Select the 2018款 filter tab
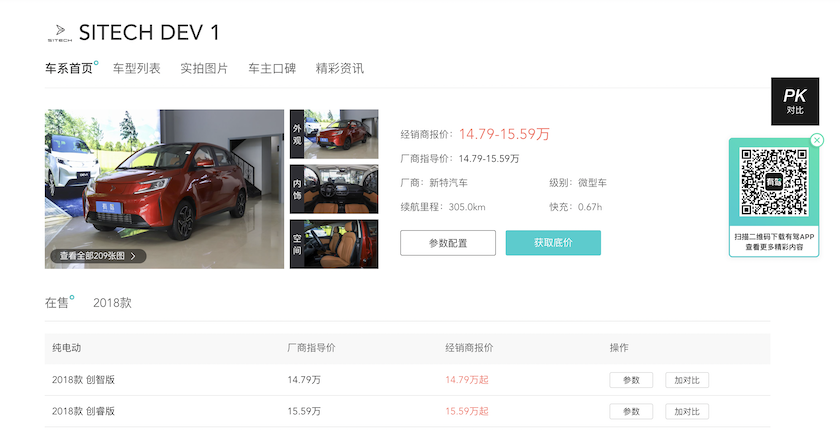 [112, 303]
